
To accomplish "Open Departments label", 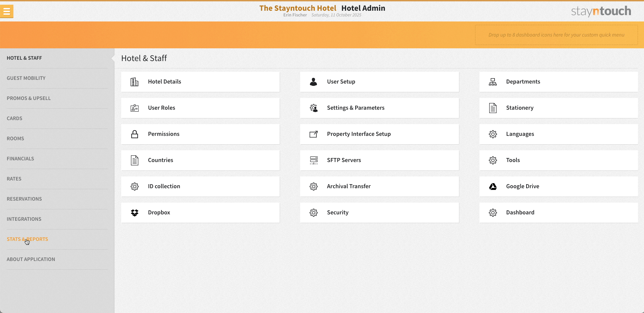I will [523, 82].
